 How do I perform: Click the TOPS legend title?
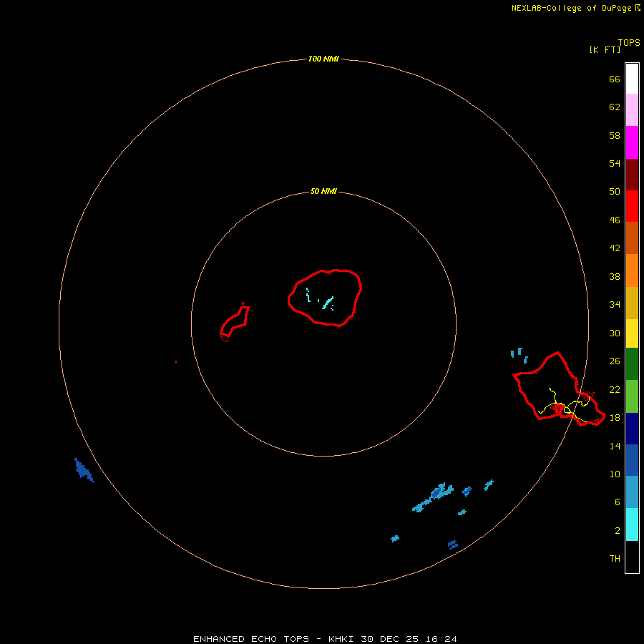point(629,43)
